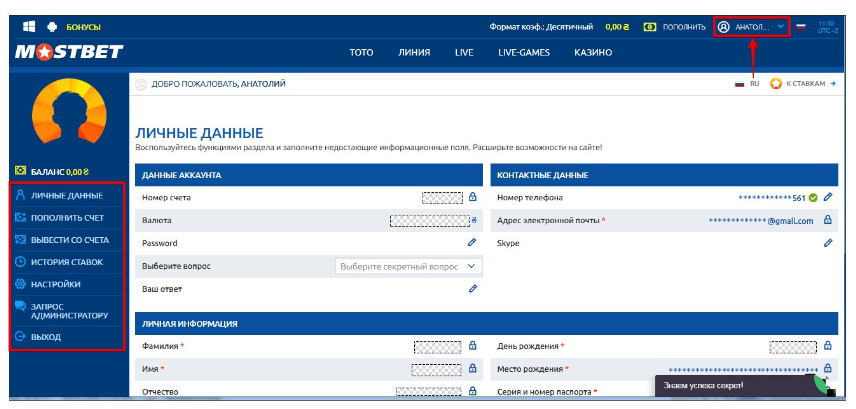The height and width of the screenshot is (409, 856).
Task: Click the pencil icon for phone number
Action: click(827, 197)
